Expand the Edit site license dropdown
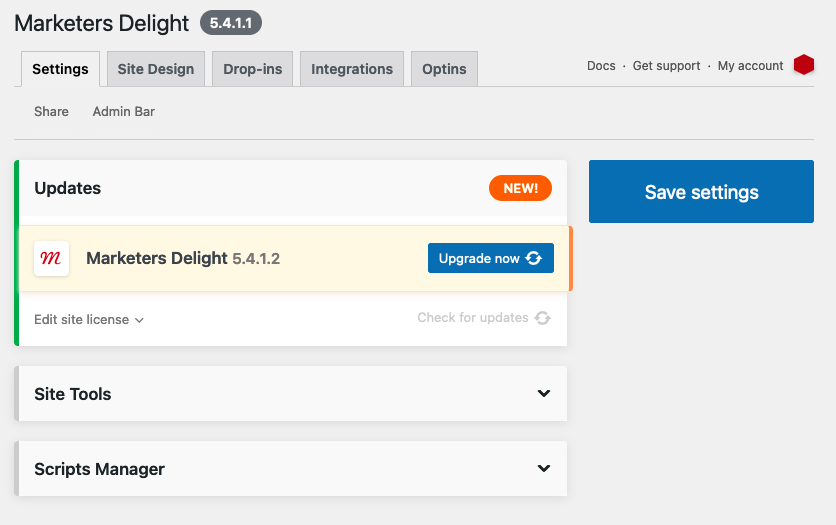The image size is (836, 525). [x=89, y=320]
